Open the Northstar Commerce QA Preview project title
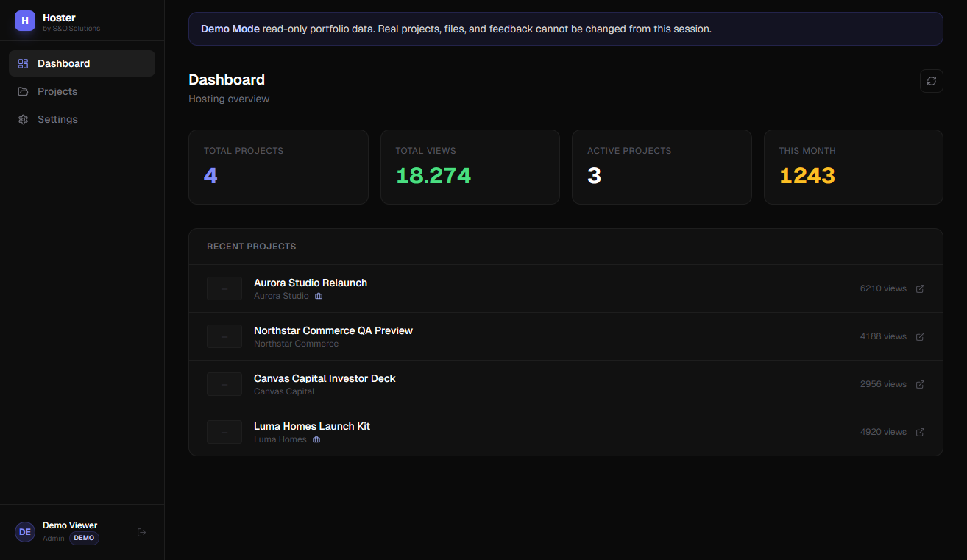The image size is (967, 560). (x=333, y=330)
